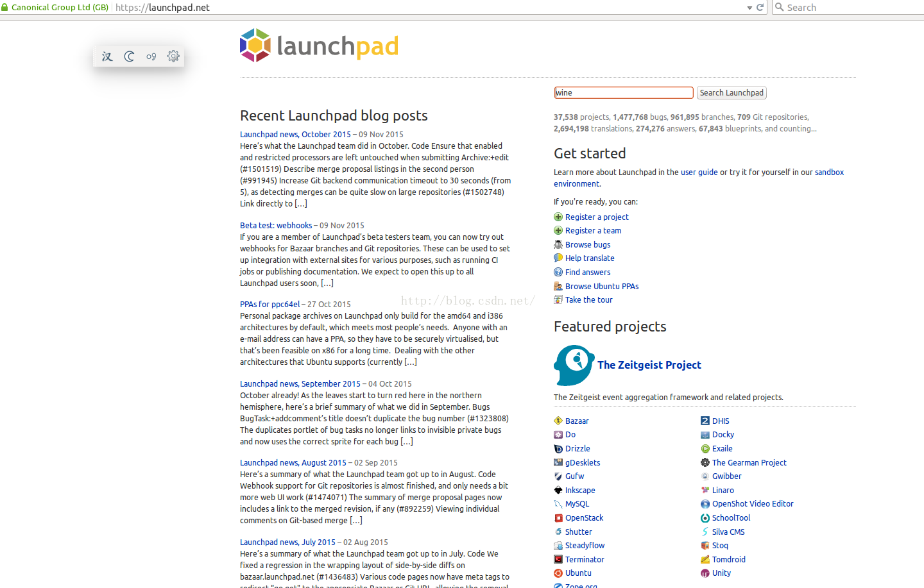Click the green plus icon beside Register a team

point(558,230)
